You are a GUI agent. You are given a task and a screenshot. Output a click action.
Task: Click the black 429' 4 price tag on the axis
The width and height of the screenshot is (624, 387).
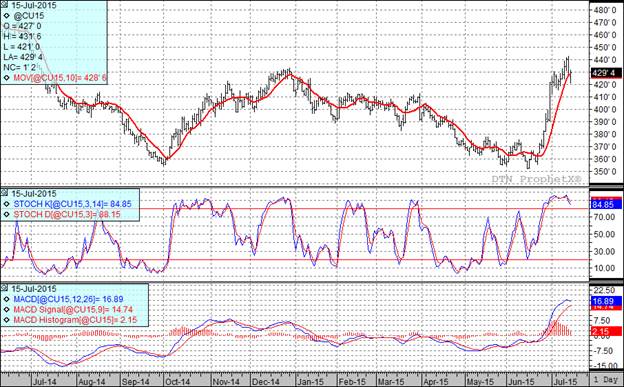pos(605,73)
